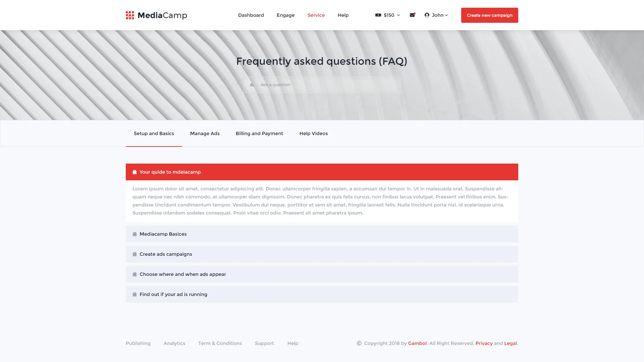
Task: Open the Privacy link in the footer
Action: click(x=484, y=343)
